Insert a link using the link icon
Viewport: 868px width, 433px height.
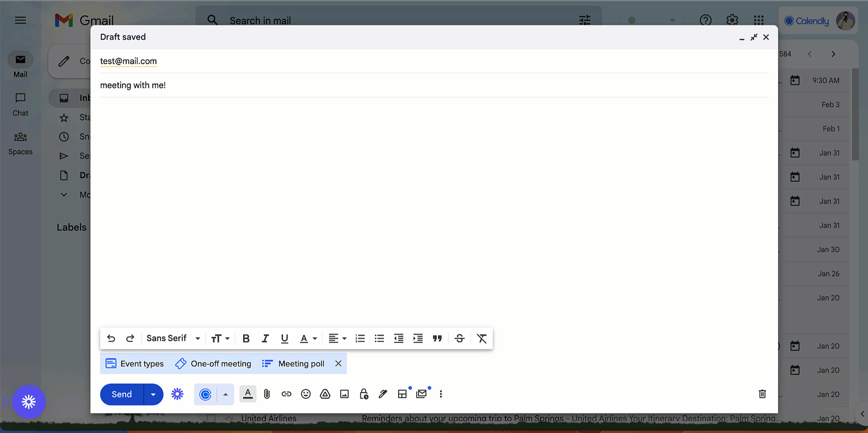click(x=286, y=394)
